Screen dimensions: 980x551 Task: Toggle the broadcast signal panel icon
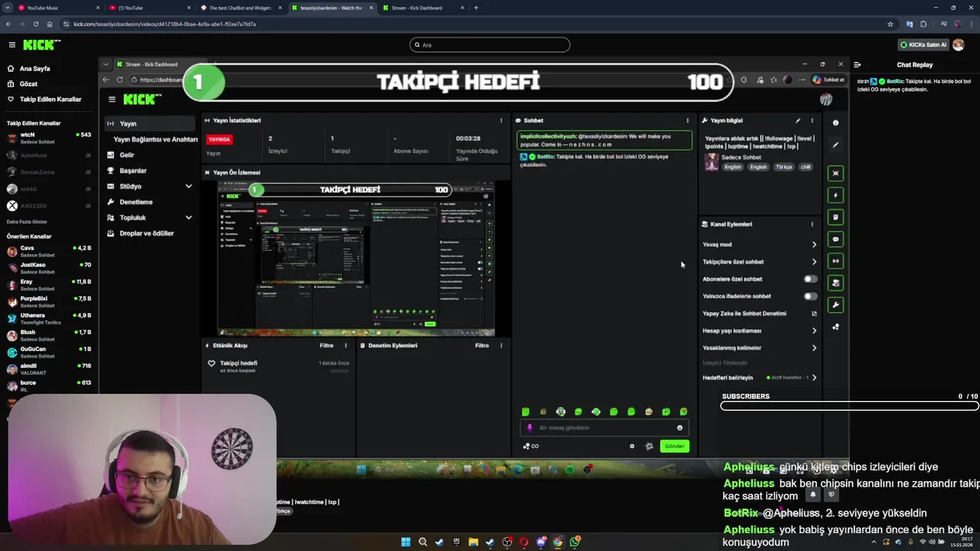click(835, 261)
